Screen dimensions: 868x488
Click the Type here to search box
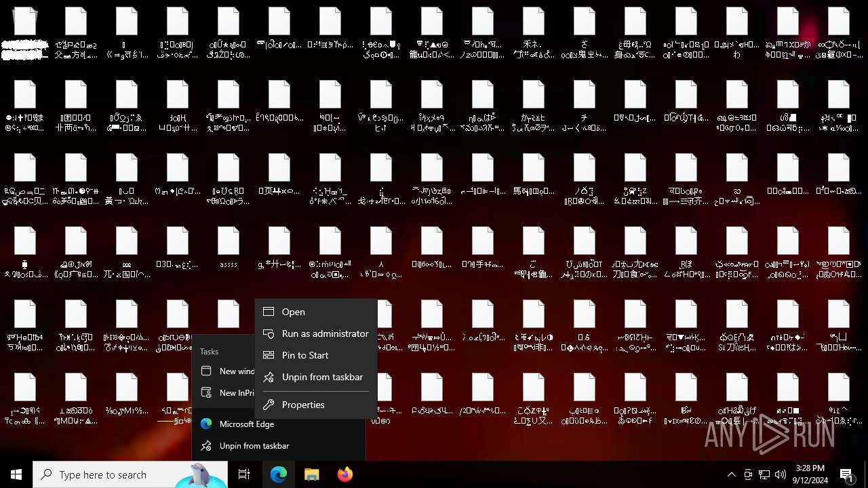(x=130, y=474)
